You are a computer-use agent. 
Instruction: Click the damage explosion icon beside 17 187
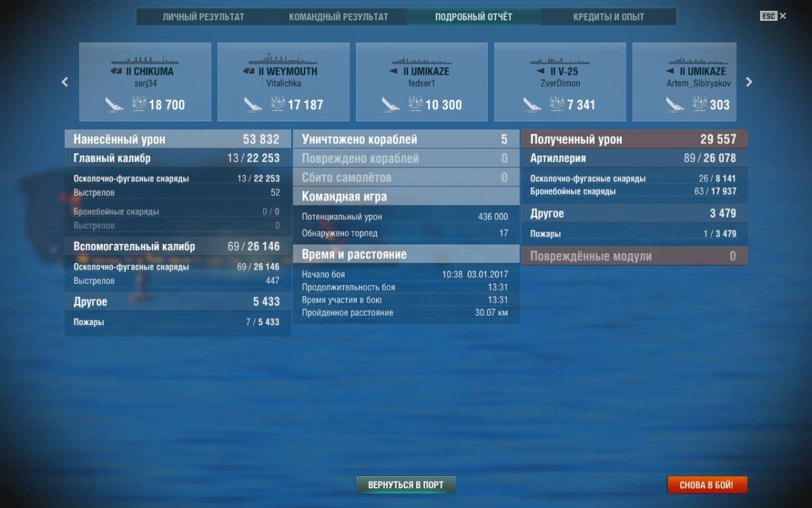point(277,104)
